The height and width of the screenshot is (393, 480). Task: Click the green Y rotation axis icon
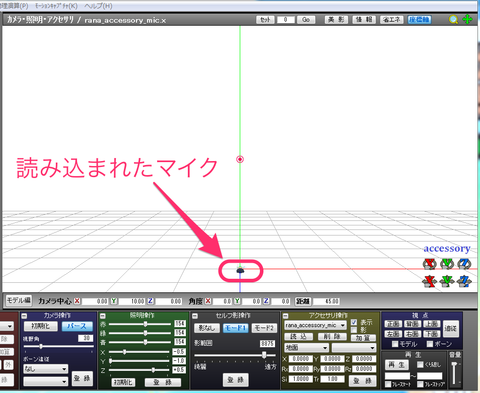tap(447, 264)
